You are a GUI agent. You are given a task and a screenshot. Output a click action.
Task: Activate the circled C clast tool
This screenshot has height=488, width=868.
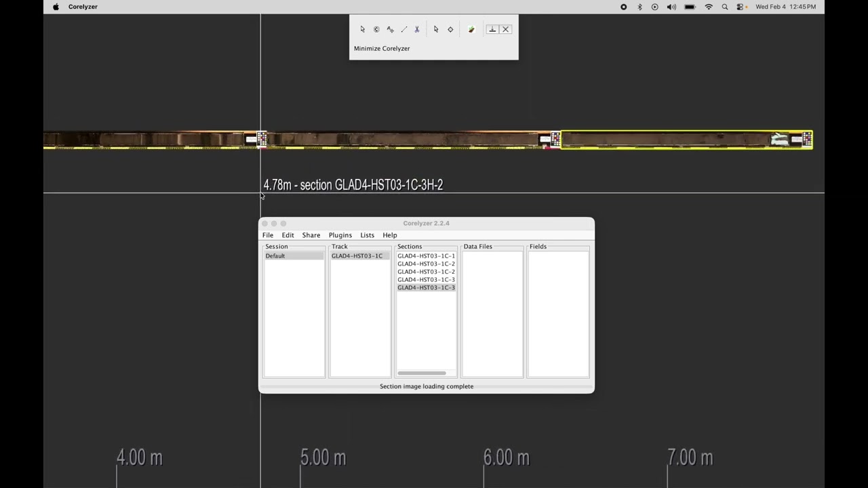376,29
